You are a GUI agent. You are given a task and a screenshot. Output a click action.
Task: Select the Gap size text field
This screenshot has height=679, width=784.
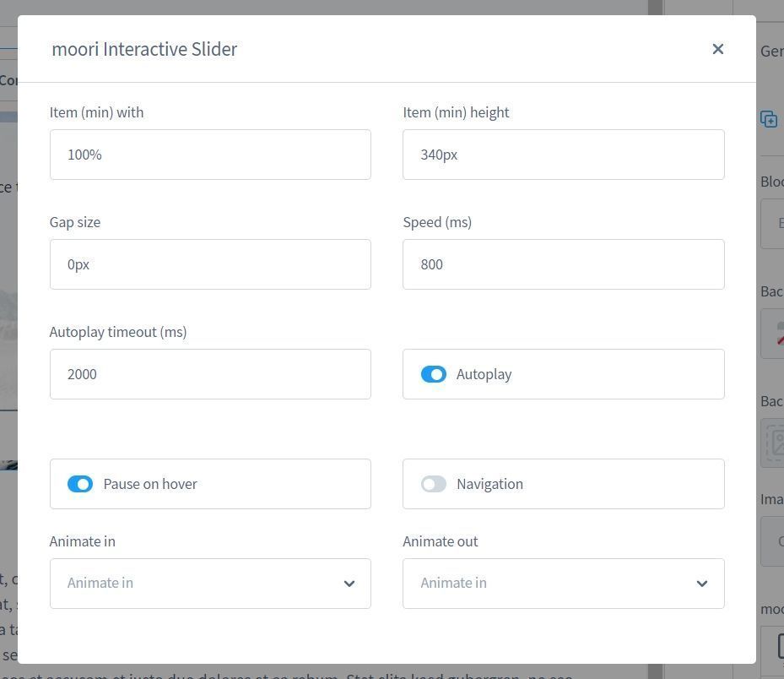click(x=210, y=264)
